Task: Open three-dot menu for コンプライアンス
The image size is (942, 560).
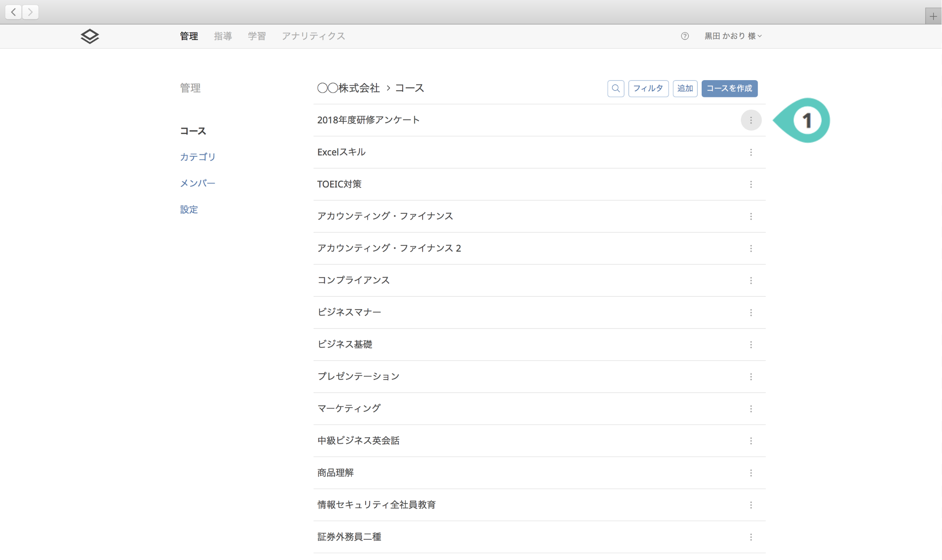Action: 751,280
